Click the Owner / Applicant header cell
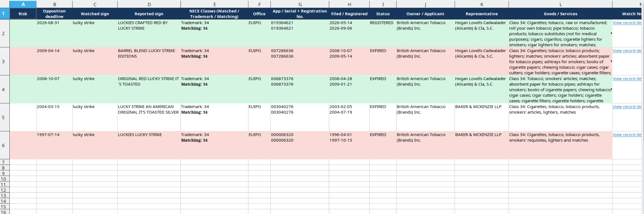This screenshot has height=214, width=644. [425, 14]
